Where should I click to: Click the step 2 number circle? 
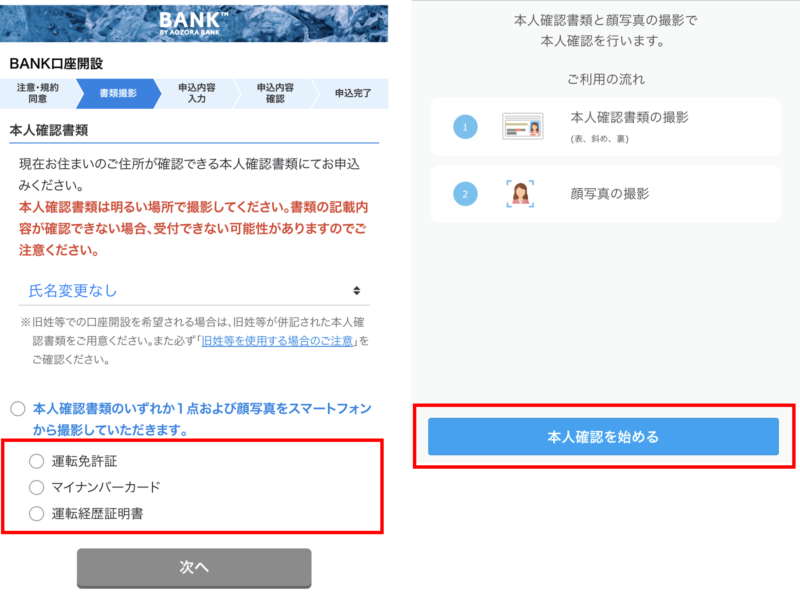click(465, 194)
